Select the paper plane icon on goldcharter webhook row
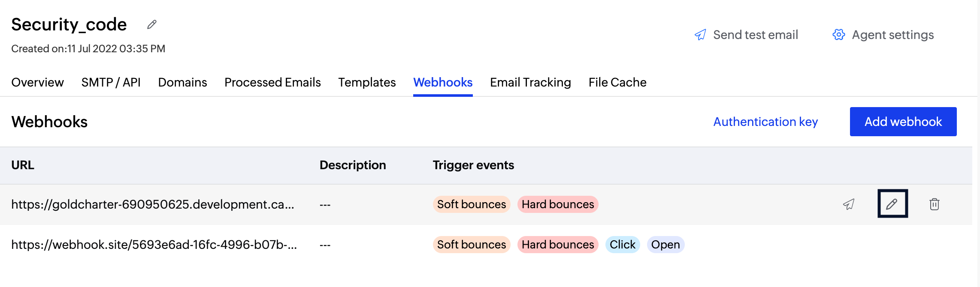 click(x=849, y=204)
